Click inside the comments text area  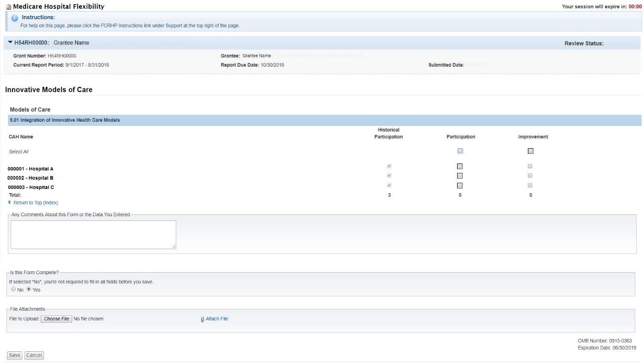tap(93, 235)
